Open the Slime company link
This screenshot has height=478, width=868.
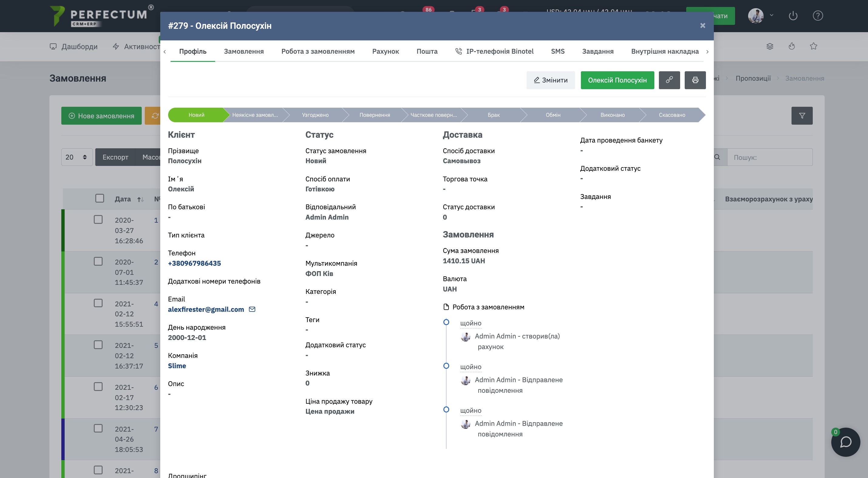[x=177, y=366]
